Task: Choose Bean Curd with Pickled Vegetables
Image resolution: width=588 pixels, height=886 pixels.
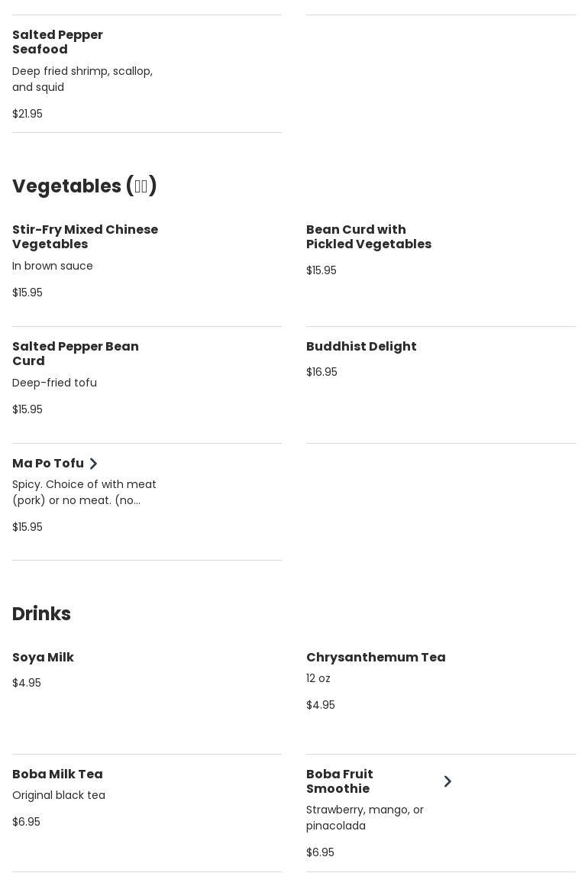Action: click(x=369, y=237)
